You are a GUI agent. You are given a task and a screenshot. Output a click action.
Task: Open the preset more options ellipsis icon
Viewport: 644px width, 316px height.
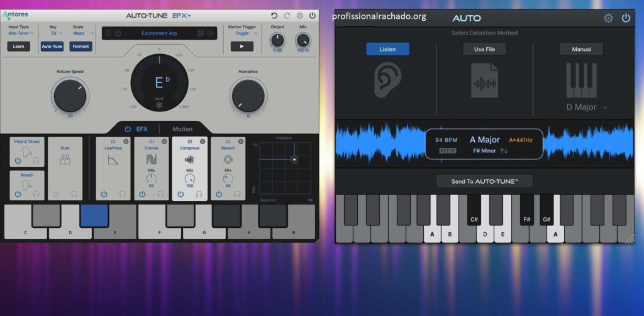[x=211, y=33]
